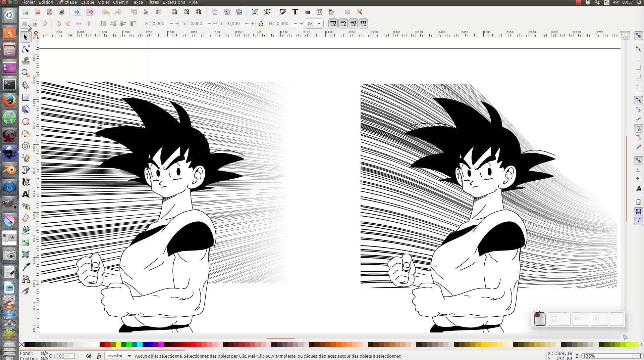Select the Text tool
The width and height of the screenshot is (644, 360).
25,194
